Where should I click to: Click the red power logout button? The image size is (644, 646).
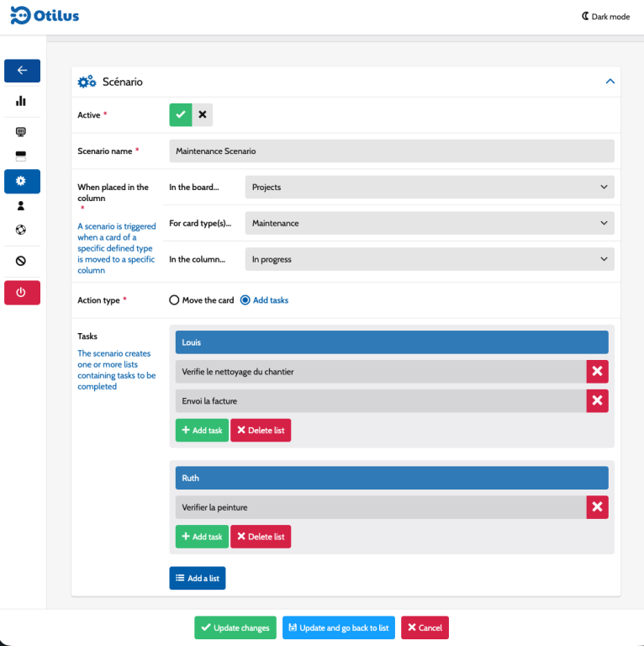pos(22,293)
